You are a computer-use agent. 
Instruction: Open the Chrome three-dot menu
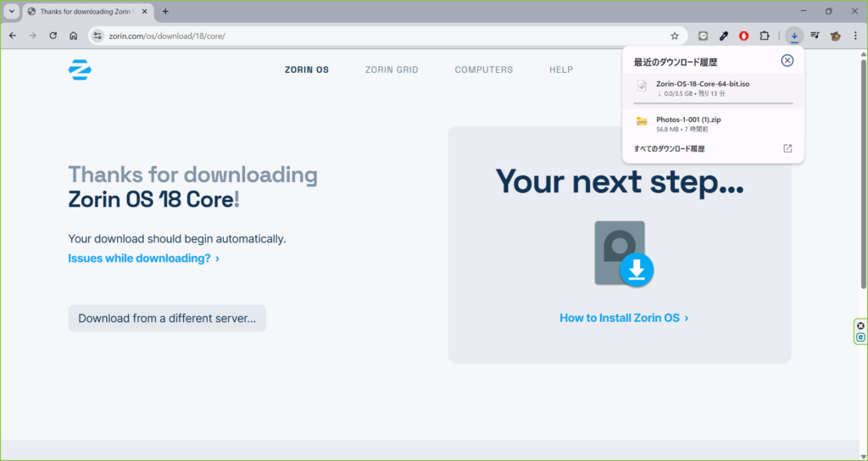click(x=855, y=36)
